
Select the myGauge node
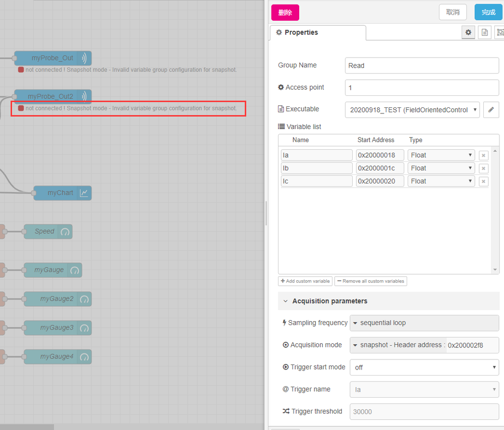point(53,270)
